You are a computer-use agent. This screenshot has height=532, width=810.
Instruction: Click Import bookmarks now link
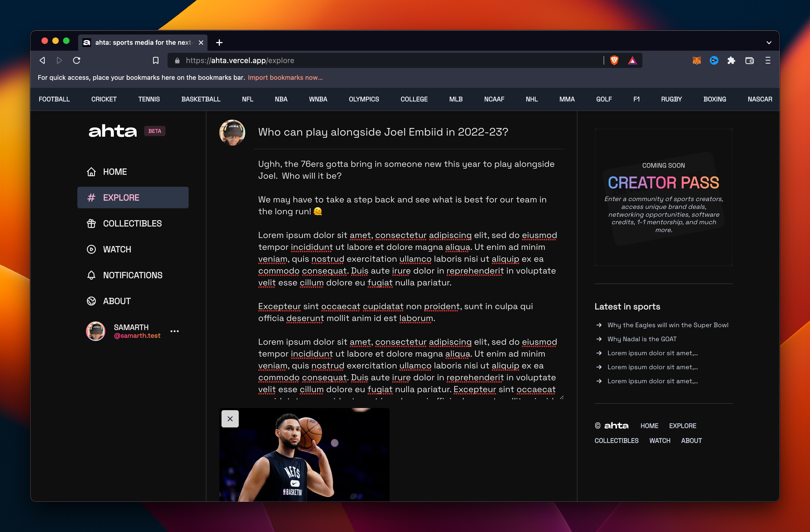click(285, 77)
